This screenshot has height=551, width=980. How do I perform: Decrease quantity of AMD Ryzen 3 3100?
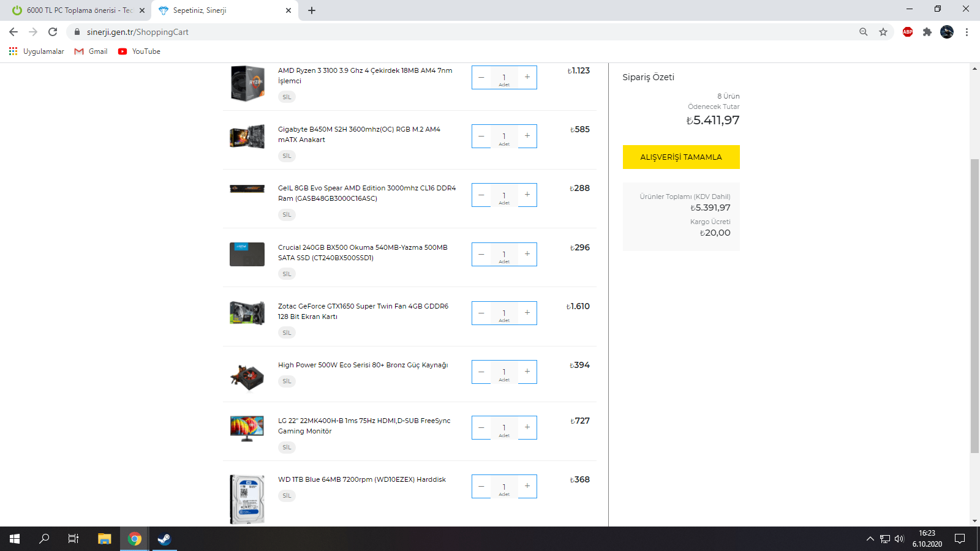pyautogui.click(x=481, y=77)
